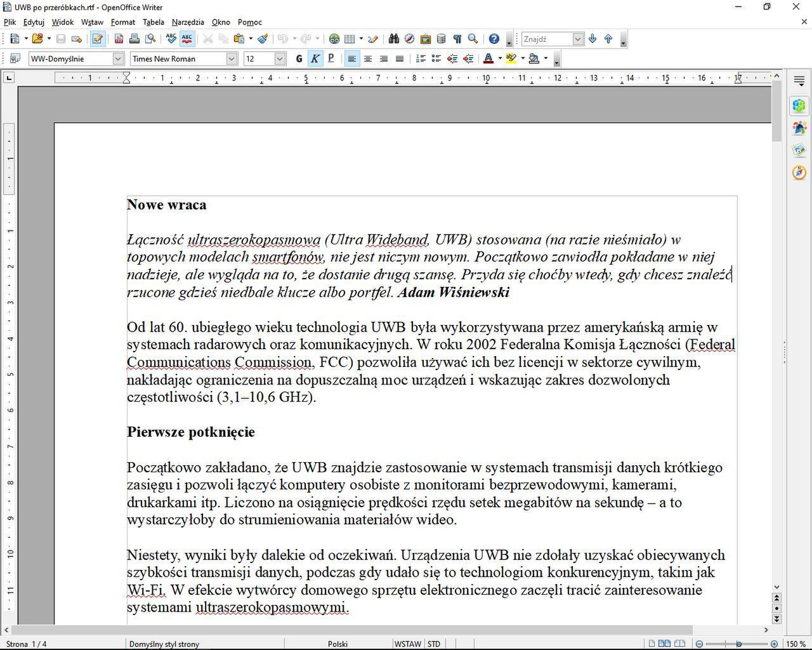Open the Edytuj menu
This screenshot has height=650, width=812.
tap(34, 22)
